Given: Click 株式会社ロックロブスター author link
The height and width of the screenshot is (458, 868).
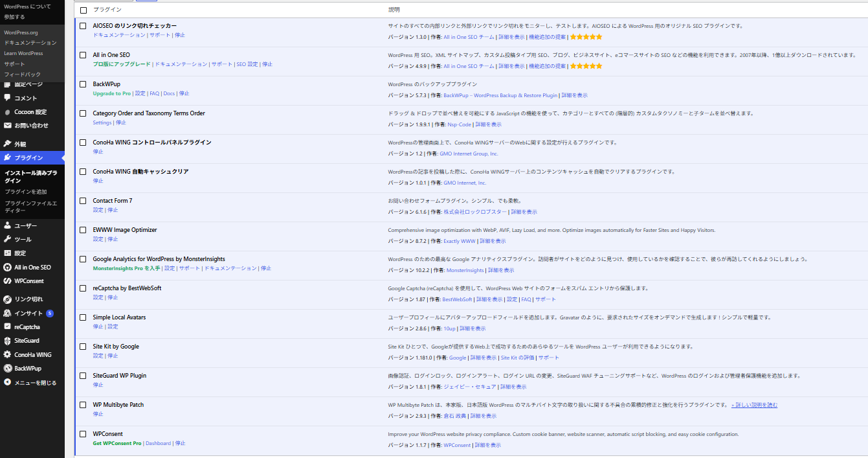Looking at the screenshot, I should tap(475, 212).
